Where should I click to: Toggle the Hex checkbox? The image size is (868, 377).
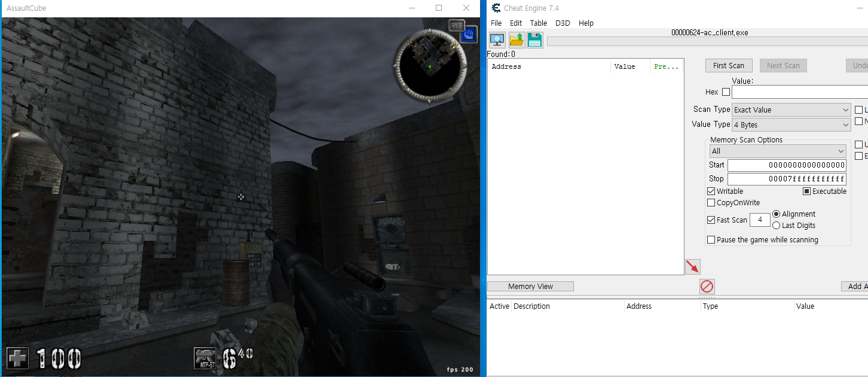pyautogui.click(x=726, y=92)
